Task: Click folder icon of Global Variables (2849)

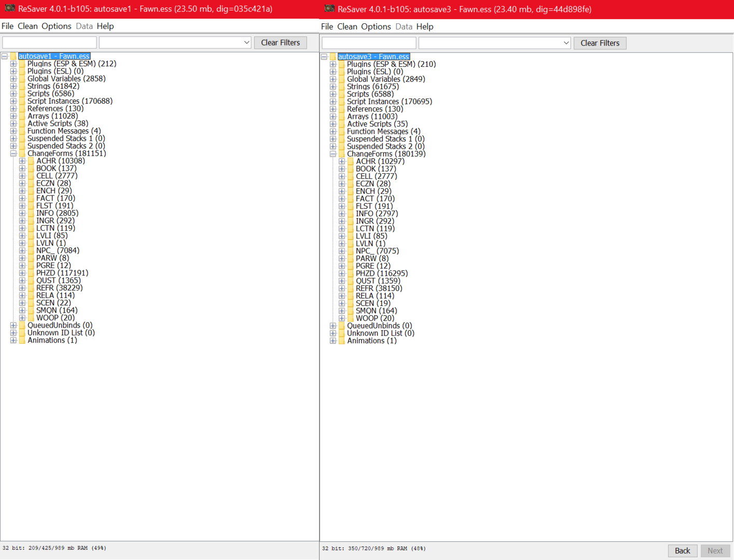Action: (342, 79)
